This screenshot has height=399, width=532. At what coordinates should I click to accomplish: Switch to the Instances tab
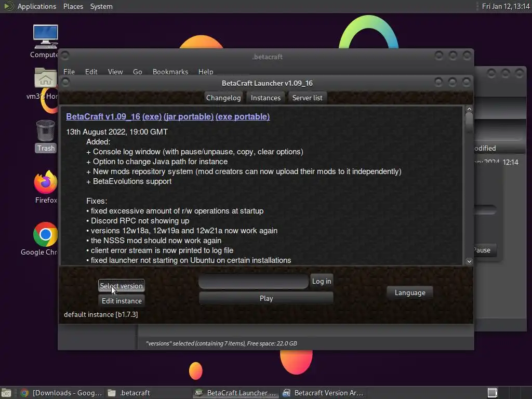(265, 98)
